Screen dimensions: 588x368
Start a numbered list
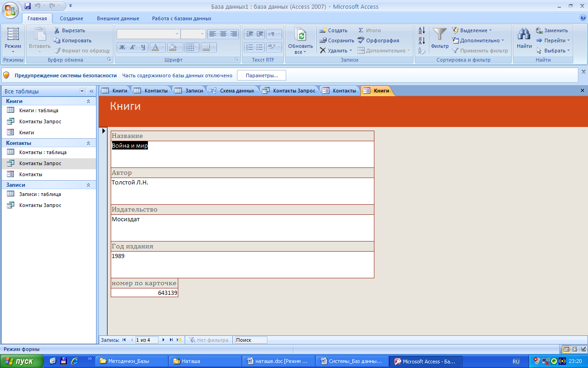(x=249, y=47)
